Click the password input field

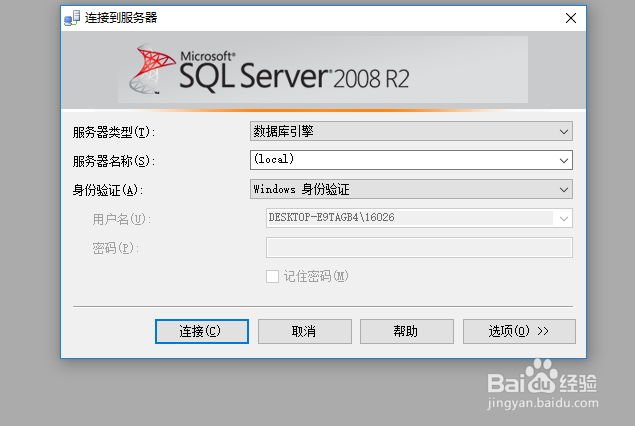419,247
